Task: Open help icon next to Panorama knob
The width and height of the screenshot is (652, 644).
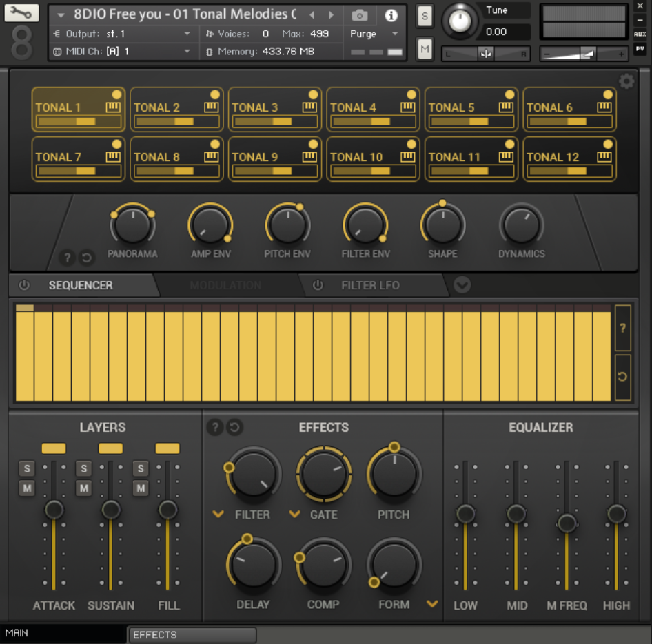Action: coord(67,258)
